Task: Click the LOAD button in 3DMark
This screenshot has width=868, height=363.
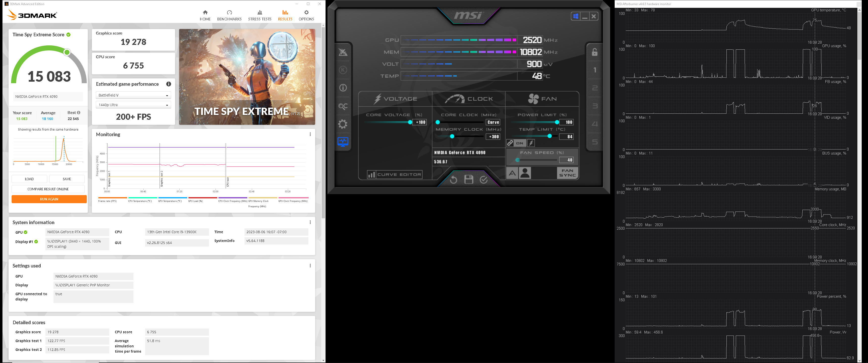Action: pos(29,179)
